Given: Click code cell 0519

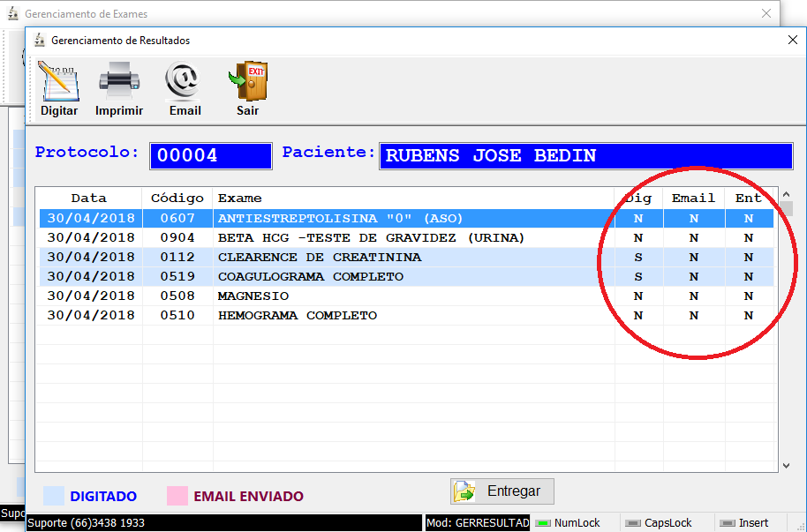Looking at the screenshot, I should 177,277.
